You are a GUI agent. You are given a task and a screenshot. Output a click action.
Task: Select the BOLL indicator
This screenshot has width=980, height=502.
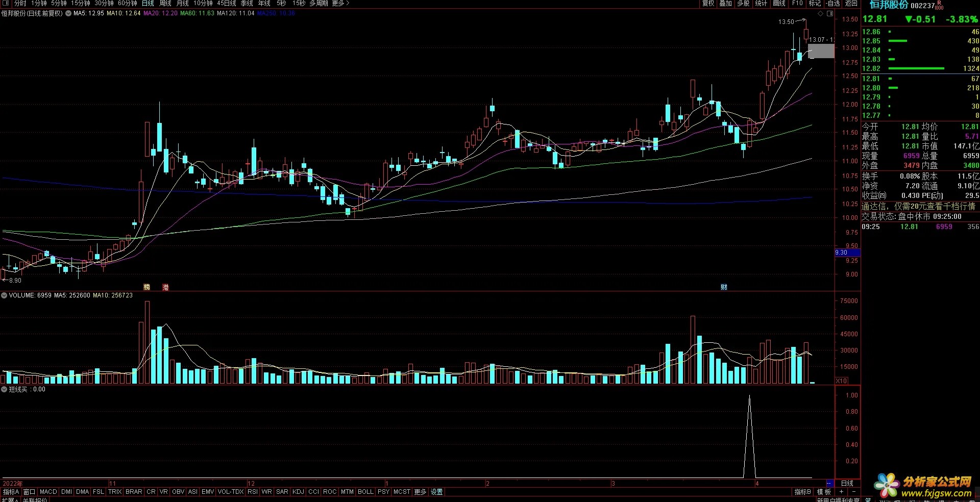365,492
